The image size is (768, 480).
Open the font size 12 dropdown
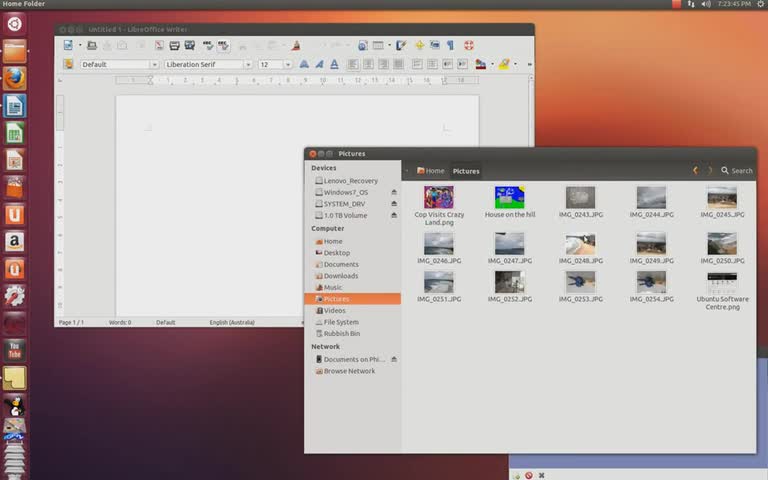[288, 65]
